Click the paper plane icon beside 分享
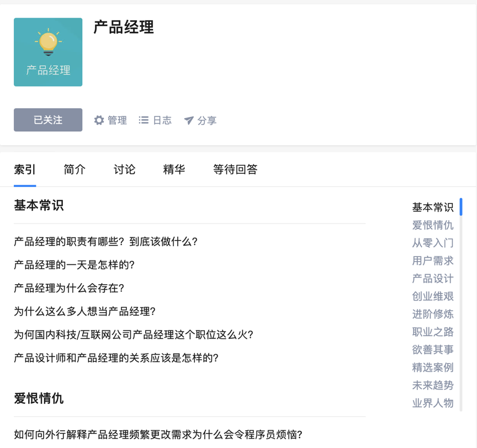 pyautogui.click(x=189, y=120)
